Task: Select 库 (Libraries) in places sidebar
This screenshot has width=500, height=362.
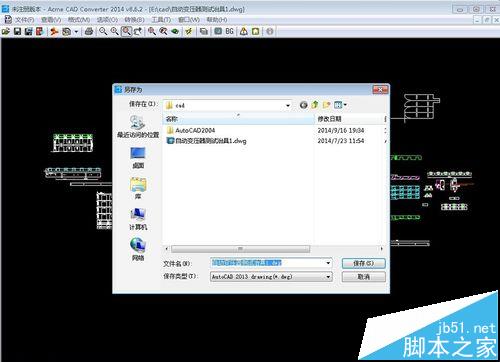Action: pyautogui.click(x=138, y=188)
